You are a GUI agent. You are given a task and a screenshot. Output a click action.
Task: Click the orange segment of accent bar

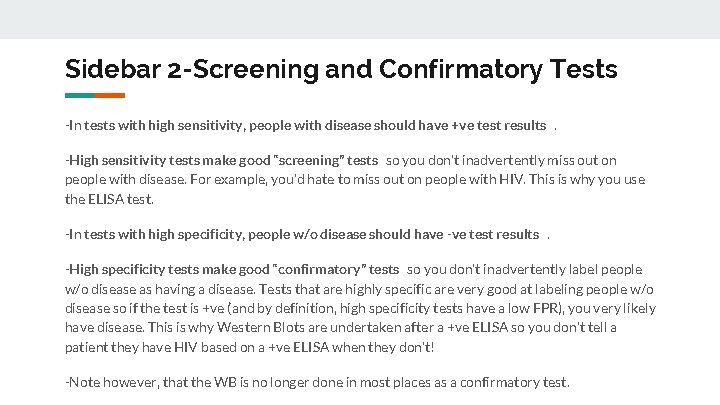(110, 96)
